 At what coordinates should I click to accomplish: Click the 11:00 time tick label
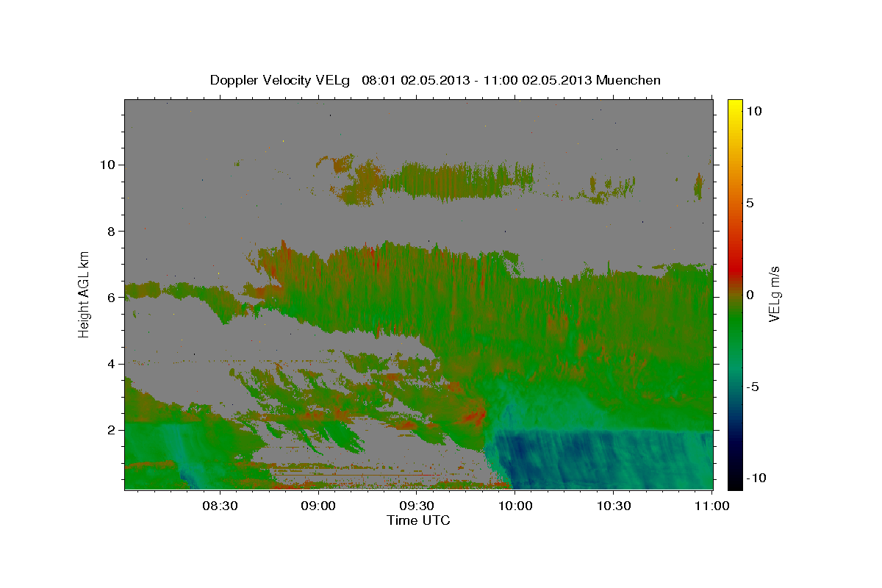[711, 506]
